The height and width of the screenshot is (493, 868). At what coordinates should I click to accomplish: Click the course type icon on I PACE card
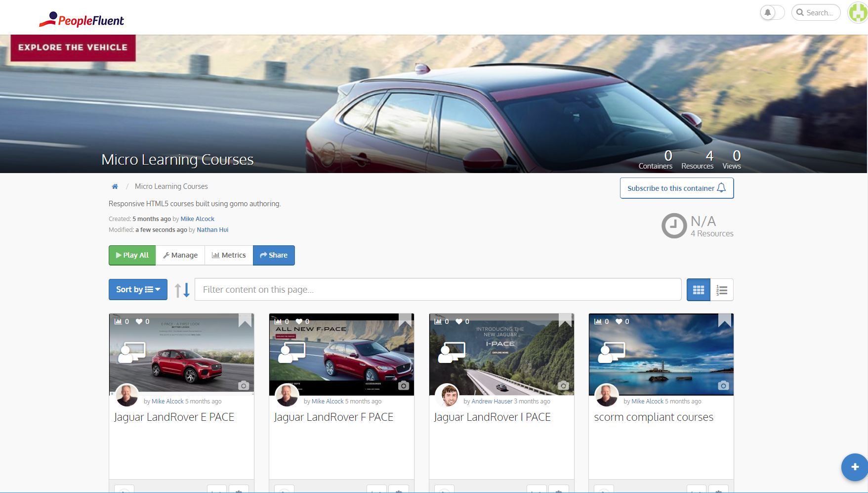coord(452,352)
